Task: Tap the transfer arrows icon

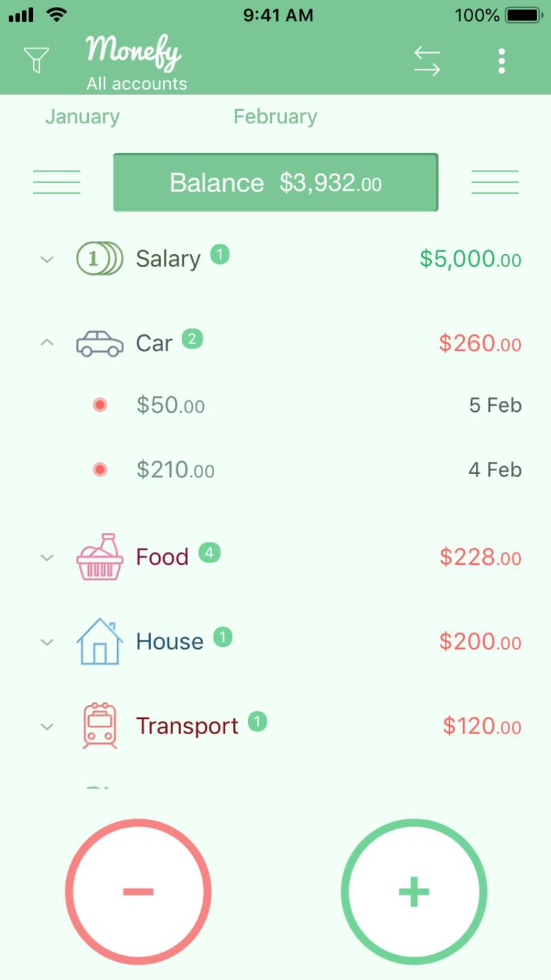Action: point(427,61)
